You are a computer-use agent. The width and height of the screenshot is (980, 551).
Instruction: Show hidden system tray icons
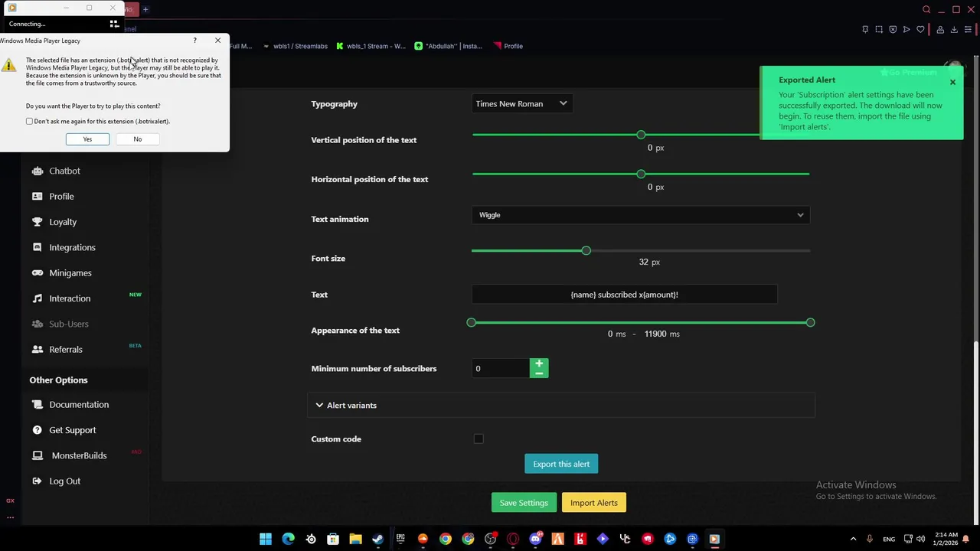pos(853,539)
